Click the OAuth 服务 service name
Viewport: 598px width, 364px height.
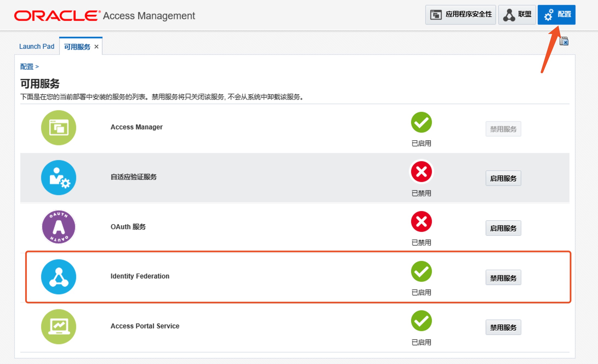(x=128, y=227)
